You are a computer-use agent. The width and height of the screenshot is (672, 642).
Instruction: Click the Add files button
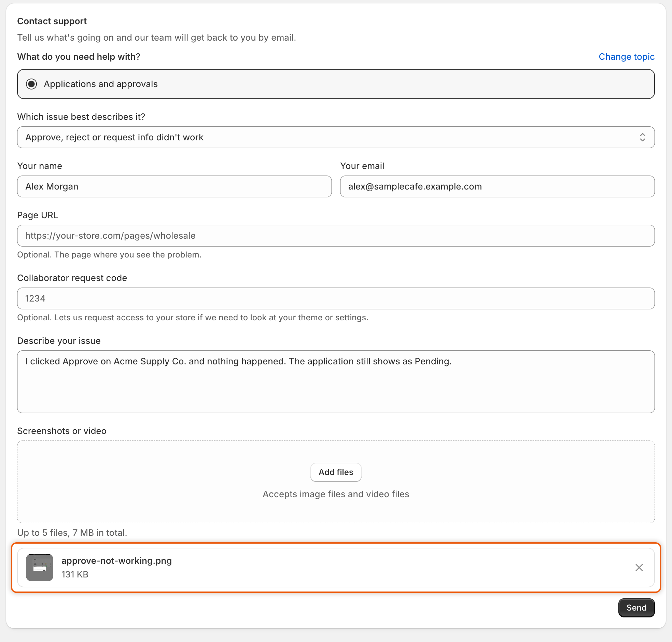pos(336,472)
